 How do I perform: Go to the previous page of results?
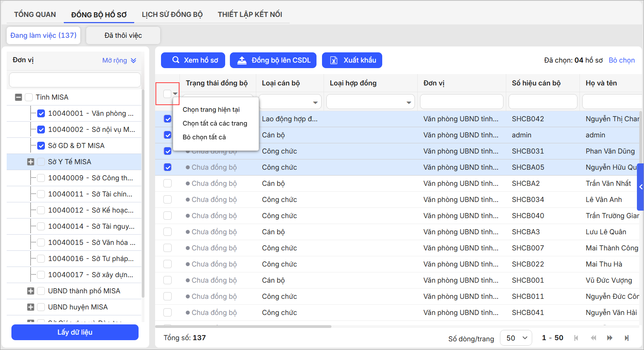(593, 338)
